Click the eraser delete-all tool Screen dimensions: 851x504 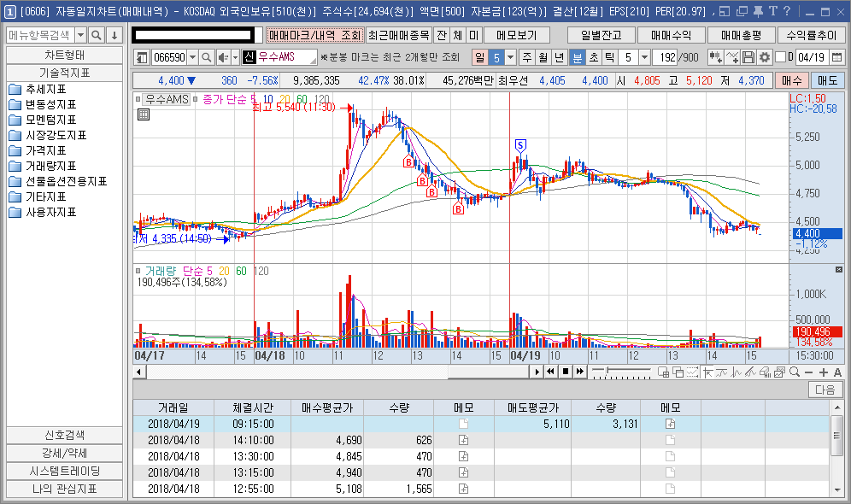[x=765, y=372]
